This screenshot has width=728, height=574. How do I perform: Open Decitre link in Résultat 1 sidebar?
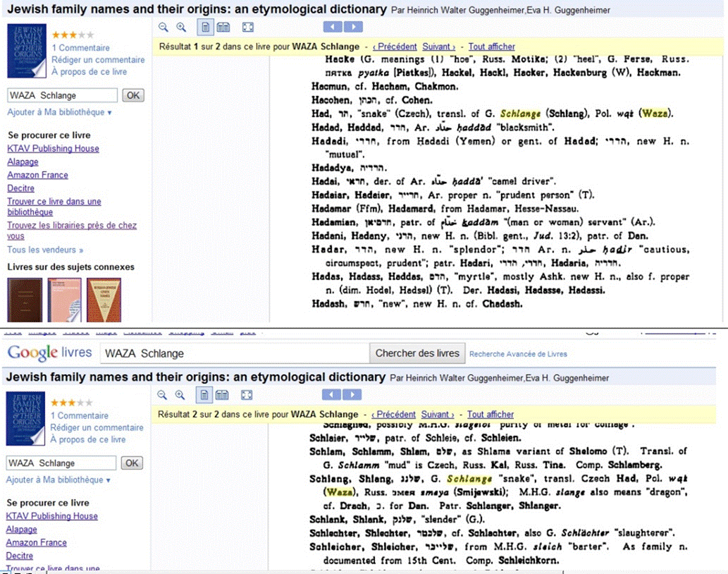(x=21, y=188)
